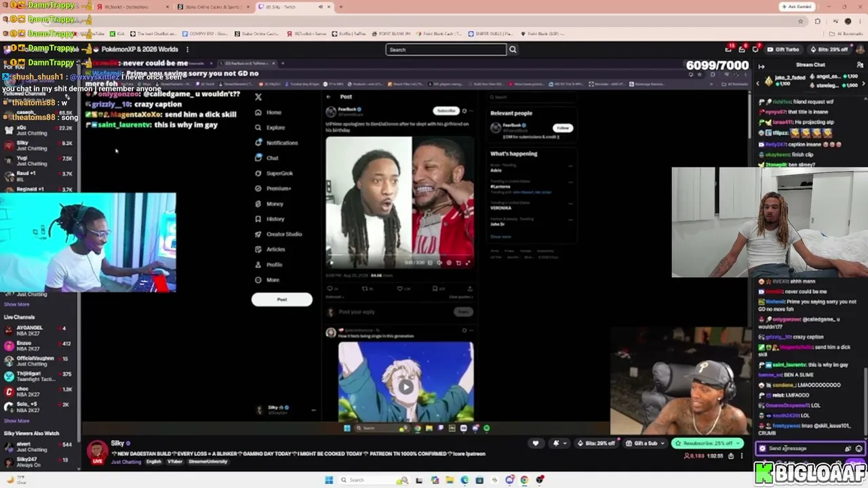Open Profile in the X sidebar
Image resolution: width=868 pixels, height=488 pixels.
pos(269,265)
